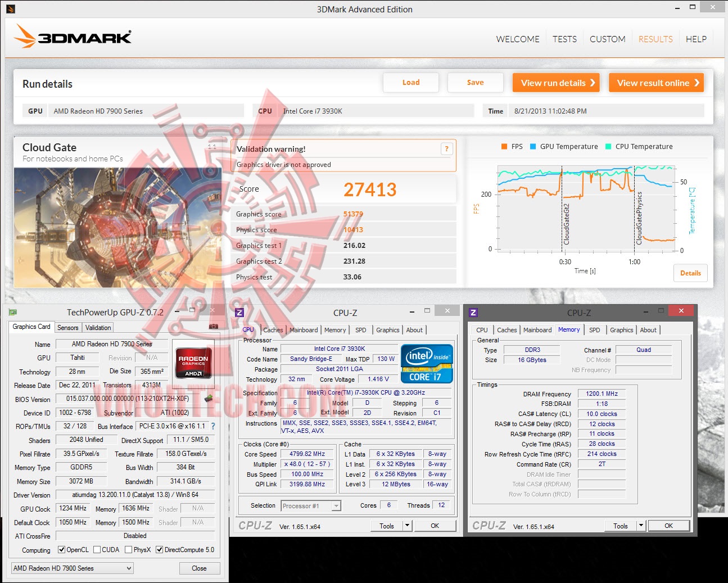
Task: Switch to CPU tab in the CPU-Z memory window
Action: click(482, 330)
